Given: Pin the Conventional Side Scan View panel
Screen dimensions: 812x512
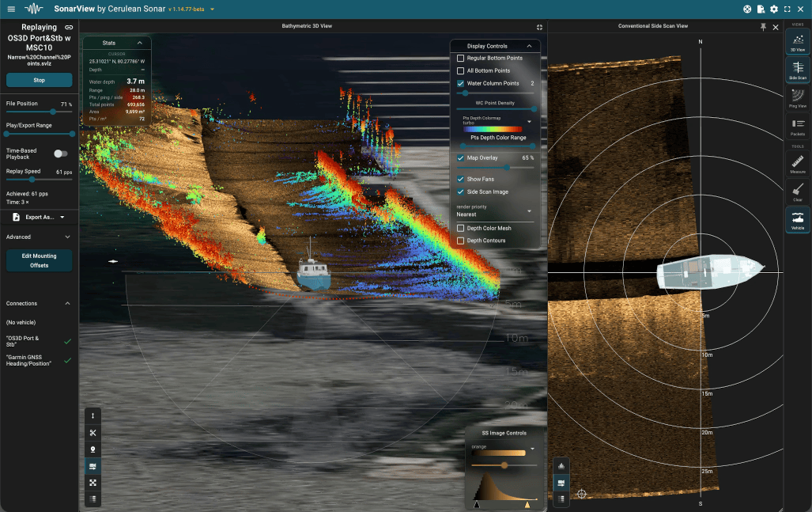Looking at the screenshot, I should tap(763, 27).
